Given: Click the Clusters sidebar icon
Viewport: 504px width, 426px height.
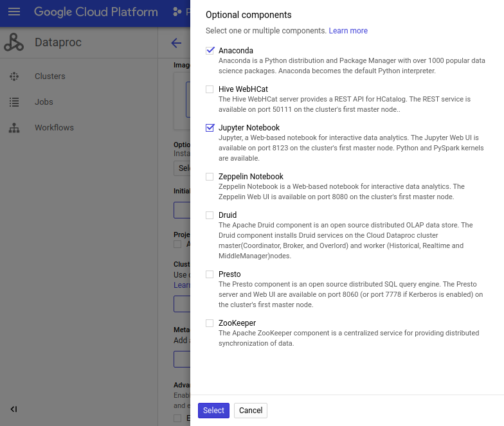Looking at the screenshot, I should (x=14, y=76).
